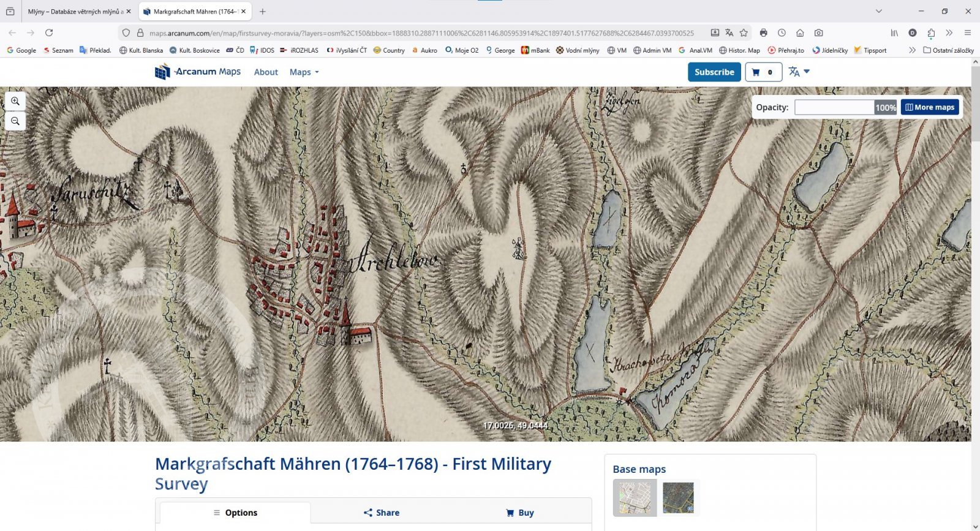
Task: Open the shopping cart
Action: [x=763, y=72]
